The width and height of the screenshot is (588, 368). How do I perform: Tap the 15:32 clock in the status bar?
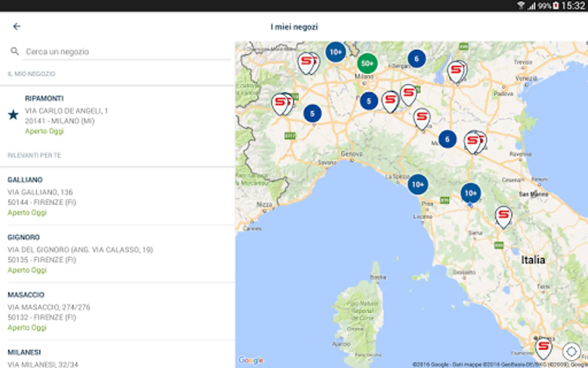573,6
